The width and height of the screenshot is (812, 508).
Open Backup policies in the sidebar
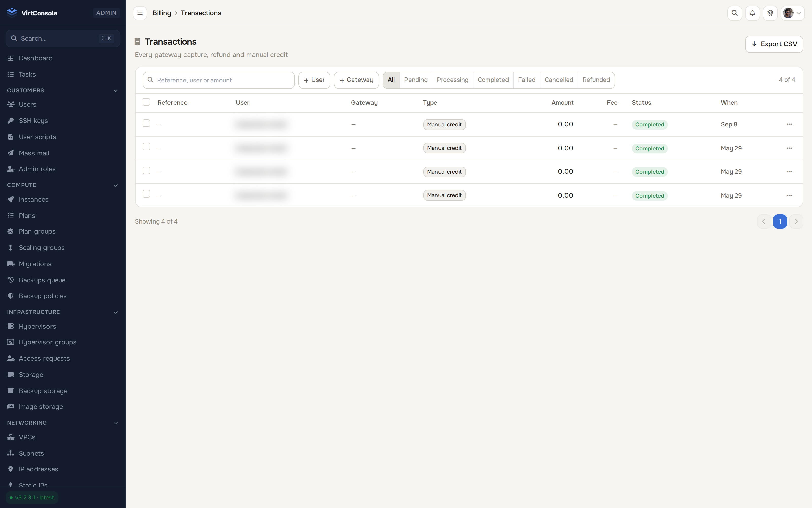[x=63, y=296]
